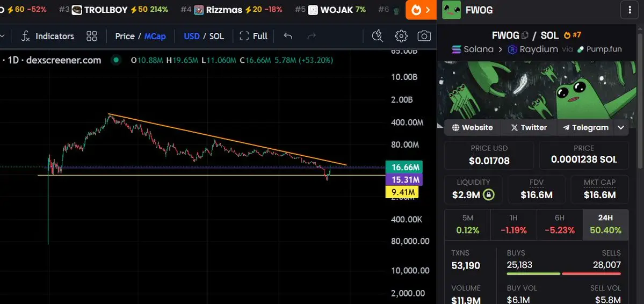The height and width of the screenshot is (304, 644).
Task: Click the orange descending trendline
Action: (227, 139)
